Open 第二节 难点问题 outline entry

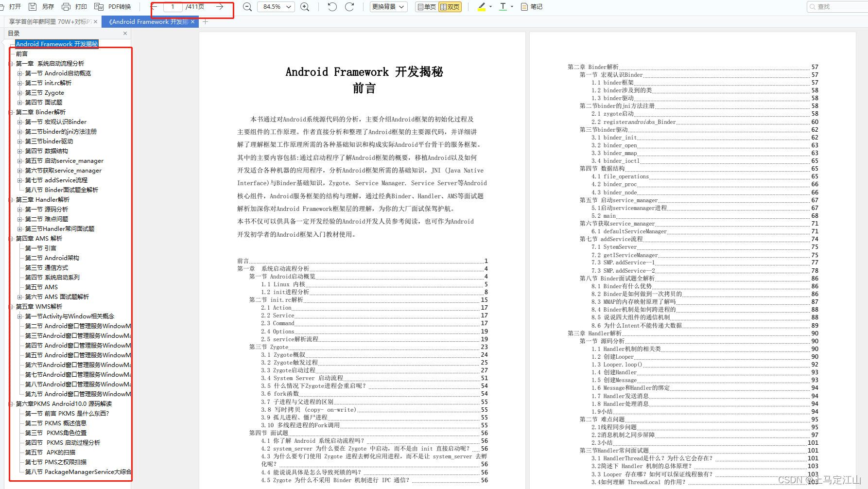point(47,219)
